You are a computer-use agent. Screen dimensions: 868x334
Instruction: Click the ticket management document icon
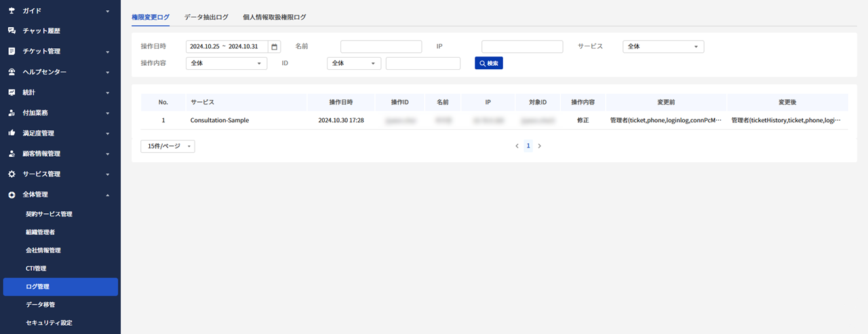point(12,52)
